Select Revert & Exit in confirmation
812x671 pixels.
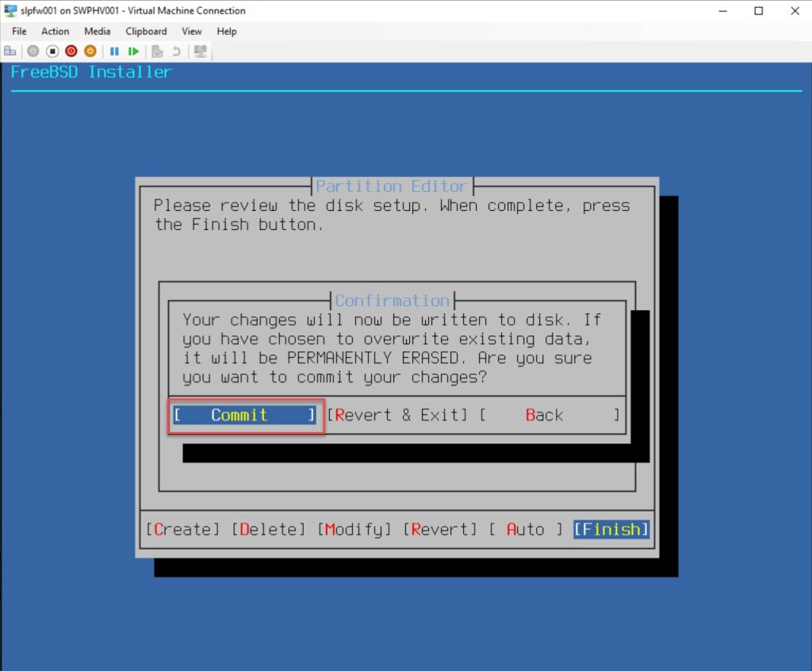[398, 415]
